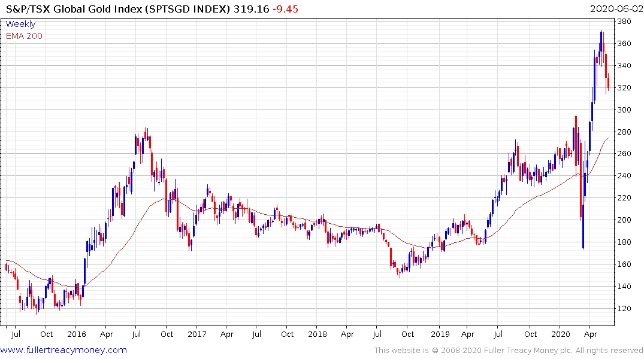This screenshot has width=644, height=359.
Task: Click the '160' price axis label
Action: (x=624, y=264)
